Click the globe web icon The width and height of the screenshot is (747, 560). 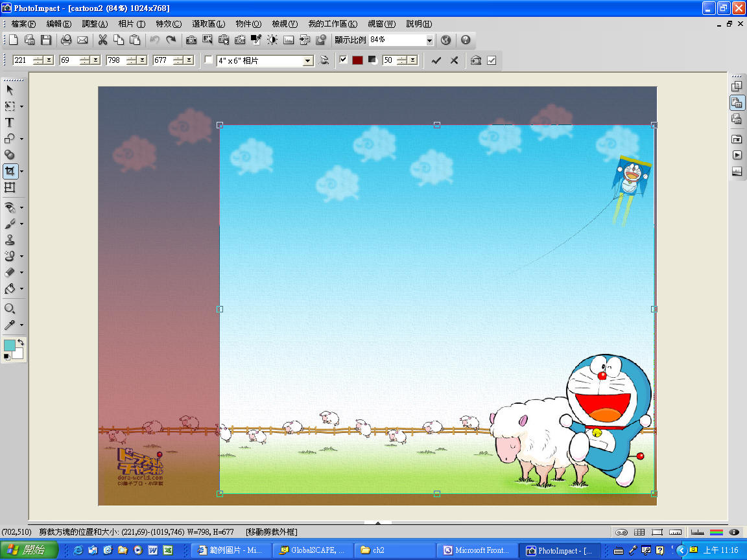coord(445,40)
